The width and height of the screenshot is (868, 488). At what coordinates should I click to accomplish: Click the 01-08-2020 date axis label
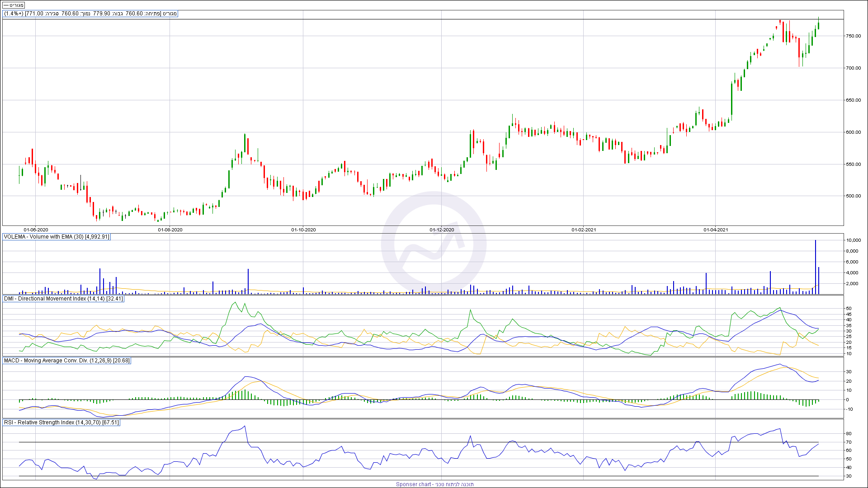170,230
